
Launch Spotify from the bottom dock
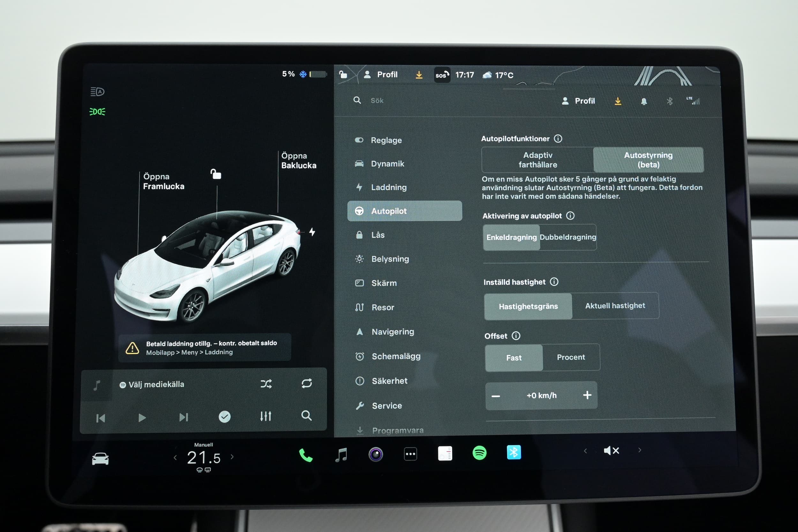coord(479,453)
